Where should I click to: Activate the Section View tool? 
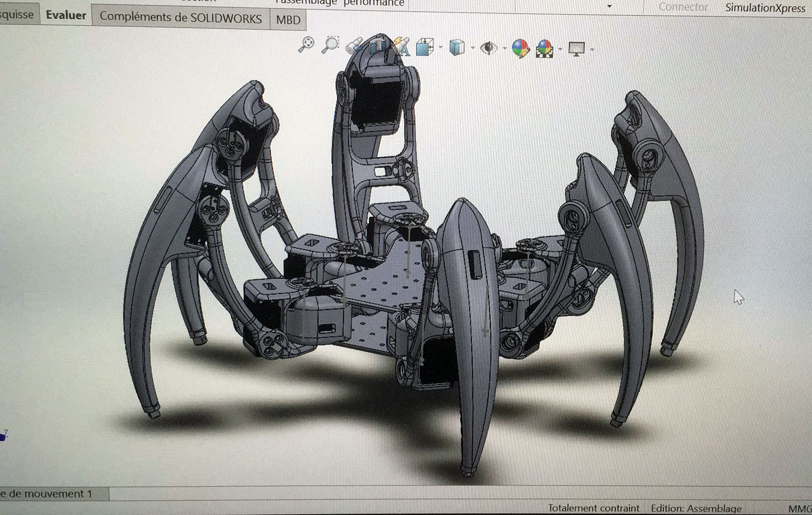click(377, 46)
